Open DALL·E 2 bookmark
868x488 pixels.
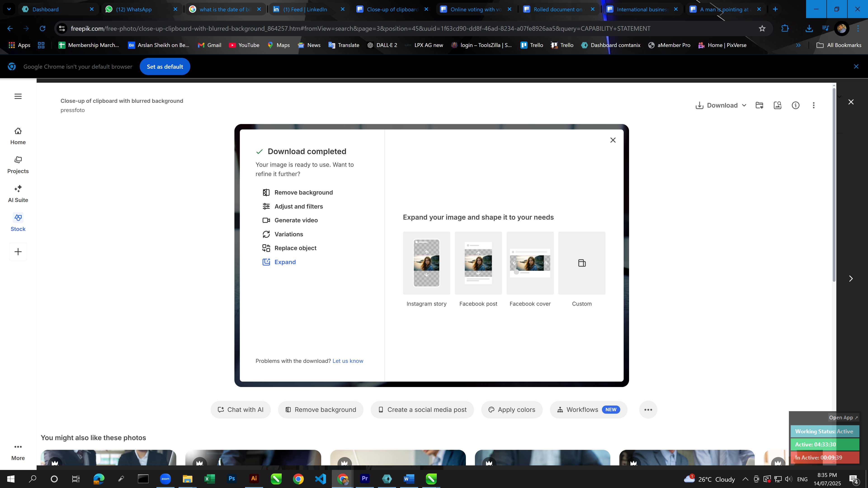(x=382, y=45)
